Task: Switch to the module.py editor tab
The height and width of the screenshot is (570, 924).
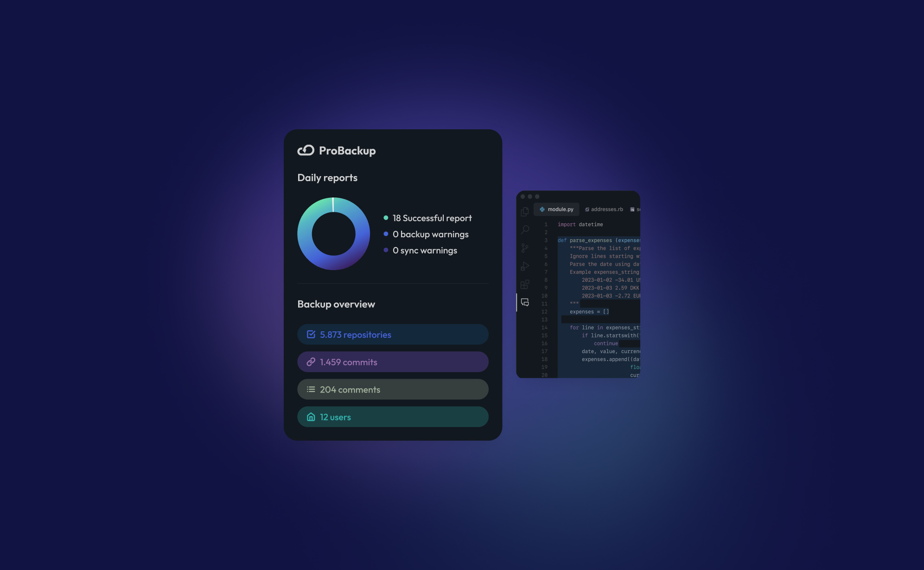Action: (x=558, y=209)
